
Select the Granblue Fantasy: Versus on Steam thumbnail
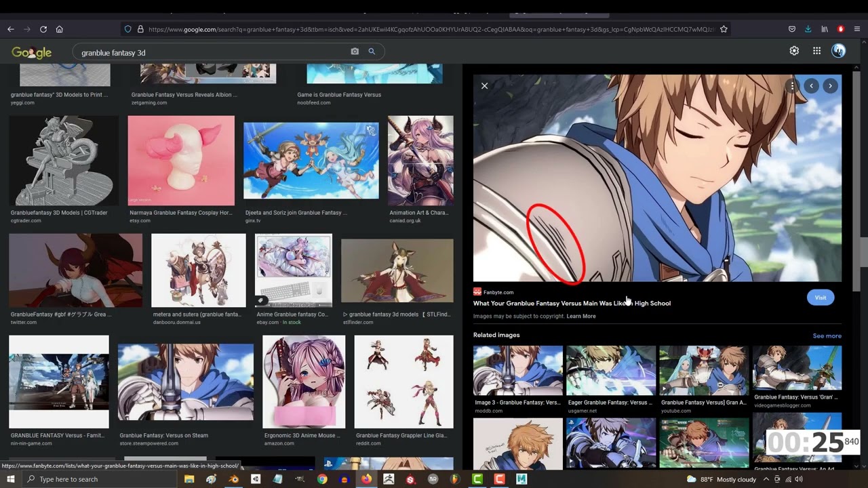coord(186,382)
